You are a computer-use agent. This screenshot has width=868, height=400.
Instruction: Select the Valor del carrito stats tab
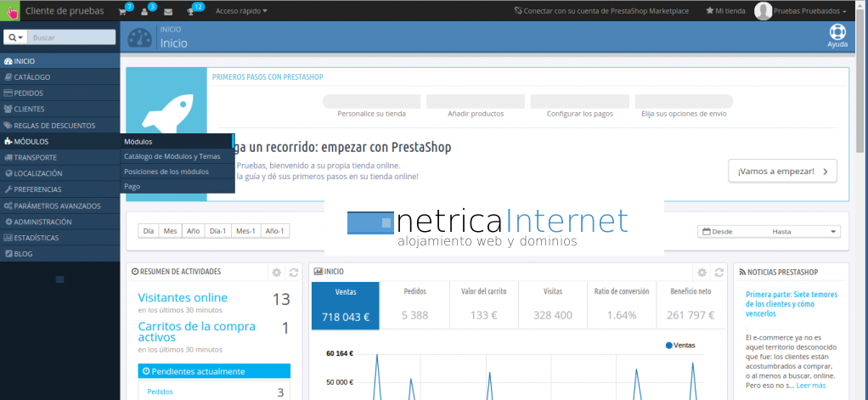(484, 306)
